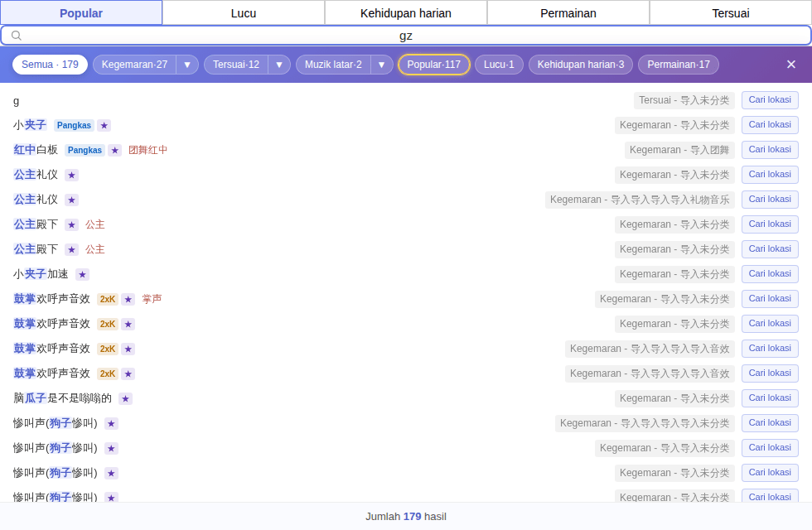
Task: Click Cari lokasi for 小夹子 Pangkas
Action: [770, 125]
